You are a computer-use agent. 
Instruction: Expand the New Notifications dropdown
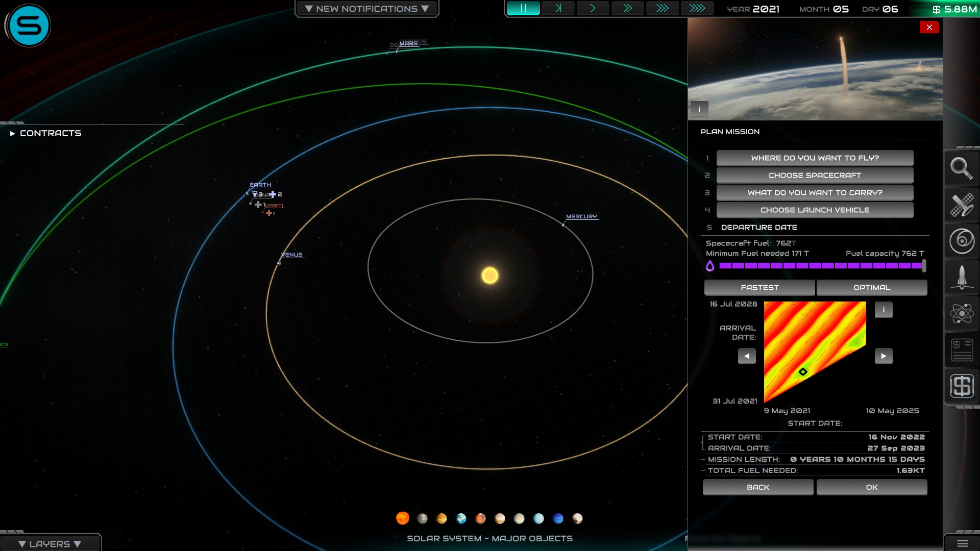click(x=366, y=9)
